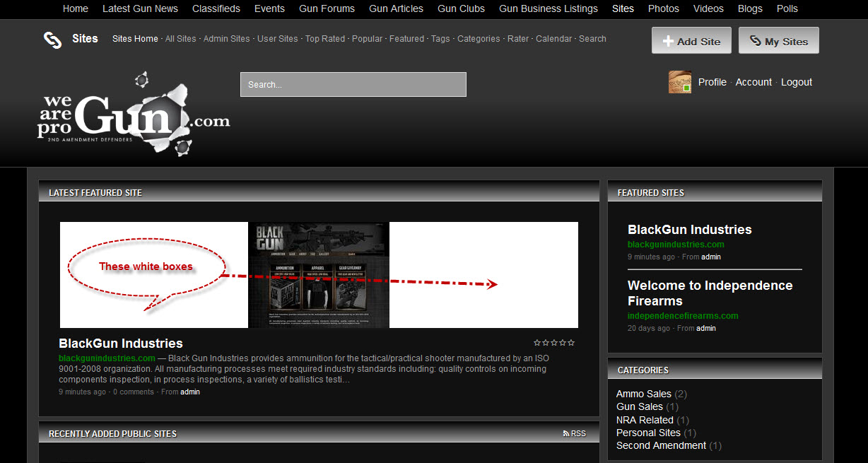
Task: Select Gun Sales category
Action: click(x=640, y=406)
